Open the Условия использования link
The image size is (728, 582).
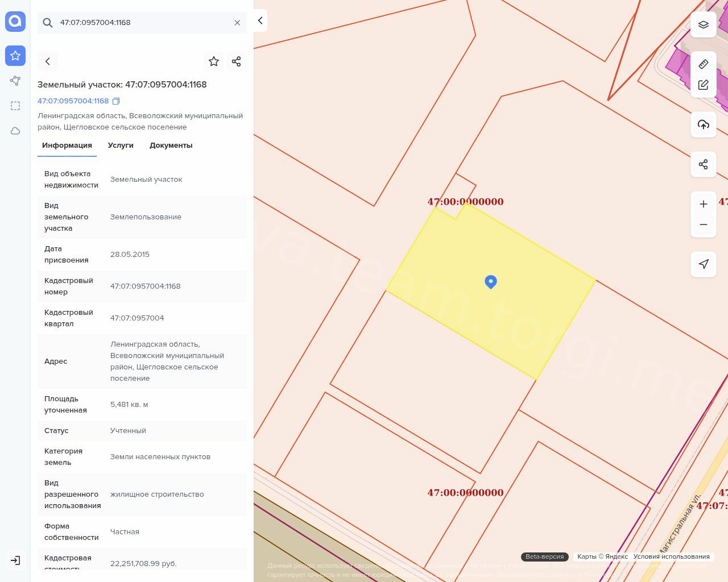coord(671,556)
